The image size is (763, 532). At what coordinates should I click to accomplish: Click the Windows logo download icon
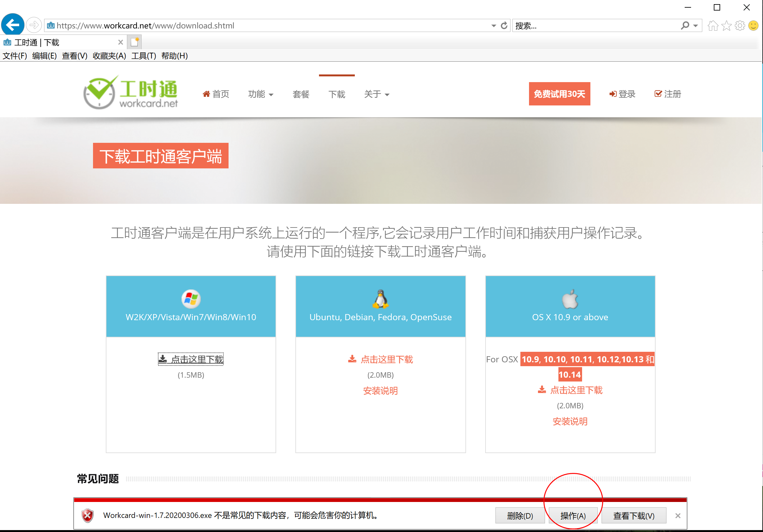[191, 298]
